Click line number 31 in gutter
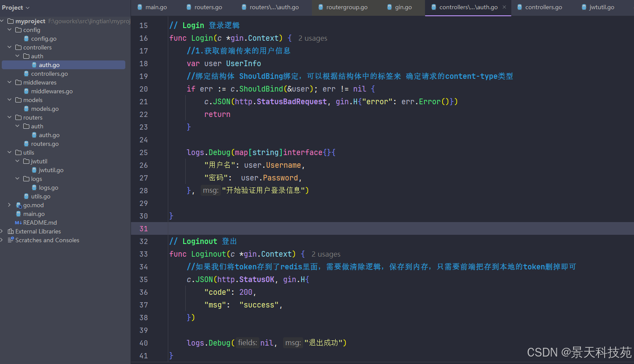The height and width of the screenshot is (364, 634). click(x=143, y=229)
